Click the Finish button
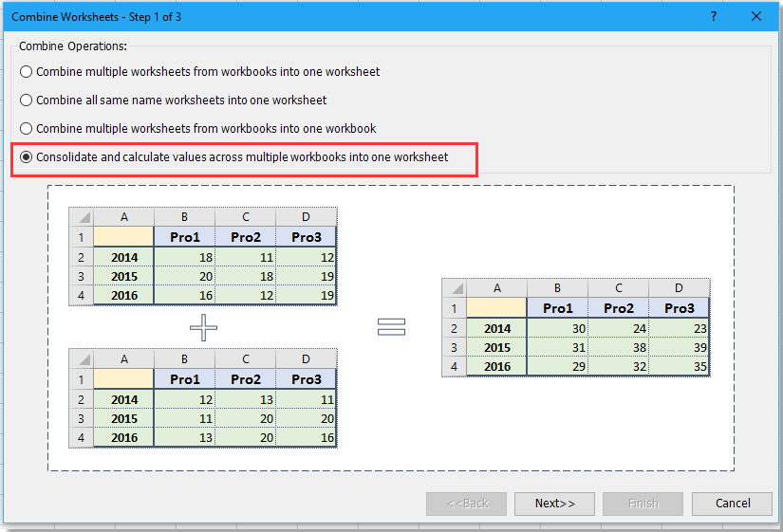The height and width of the screenshot is (532, 783). pos(643,504)
